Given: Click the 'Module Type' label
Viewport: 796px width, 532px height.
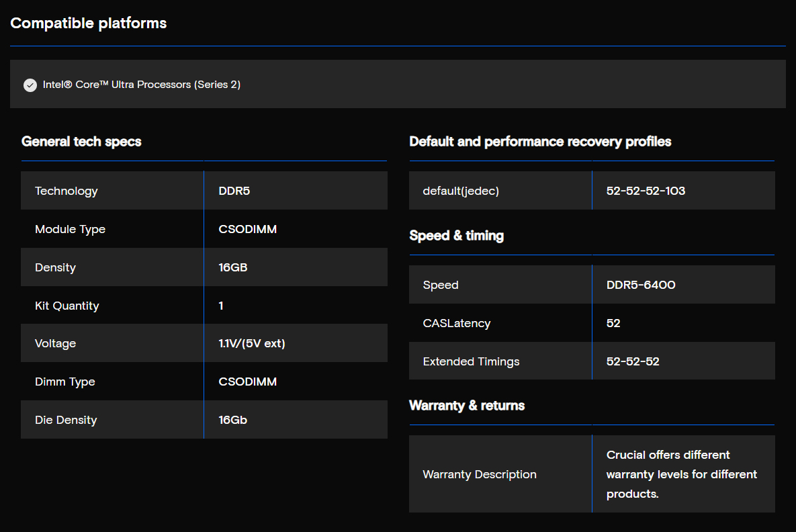Looking at the screenshot, I should pyautogui.click(x=70, y=229).
